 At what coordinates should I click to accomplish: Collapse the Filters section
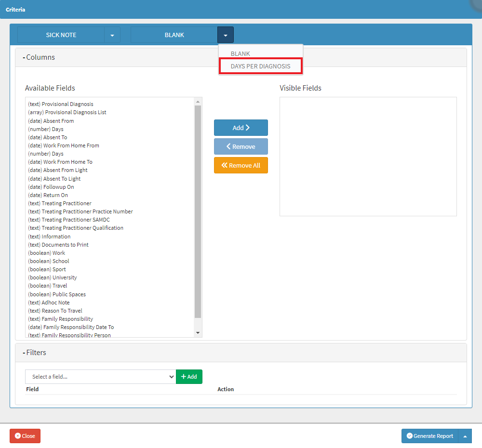(35, 353)
